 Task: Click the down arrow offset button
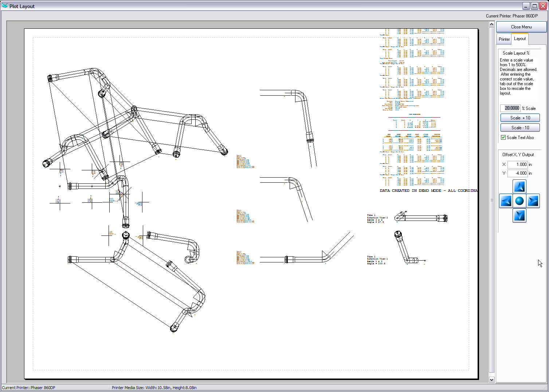[519, 215]
